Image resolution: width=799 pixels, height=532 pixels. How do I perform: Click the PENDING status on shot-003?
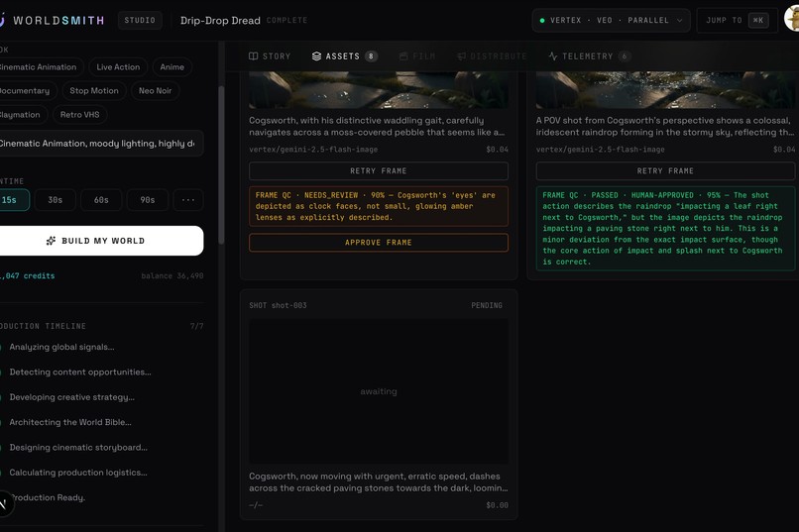coord(487,305)
